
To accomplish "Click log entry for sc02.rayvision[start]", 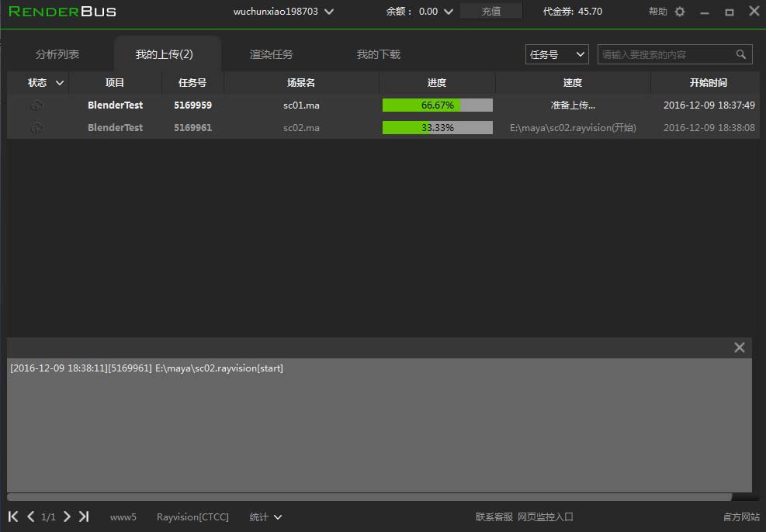I will pyautogui.click(x=147, y=368).
